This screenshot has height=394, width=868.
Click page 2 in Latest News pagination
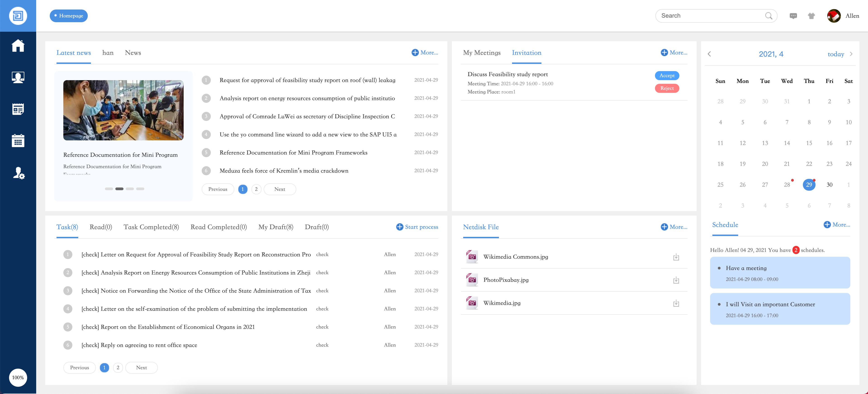pyautogui.click(x=256, y=189)
